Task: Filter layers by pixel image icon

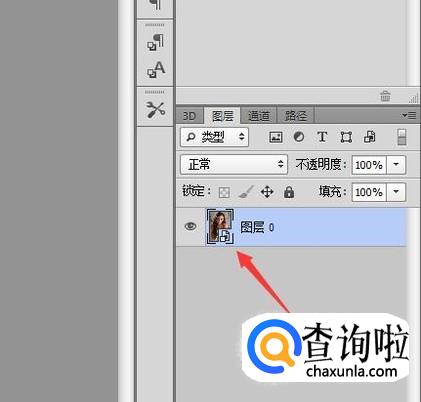Action: coord(276,137)
